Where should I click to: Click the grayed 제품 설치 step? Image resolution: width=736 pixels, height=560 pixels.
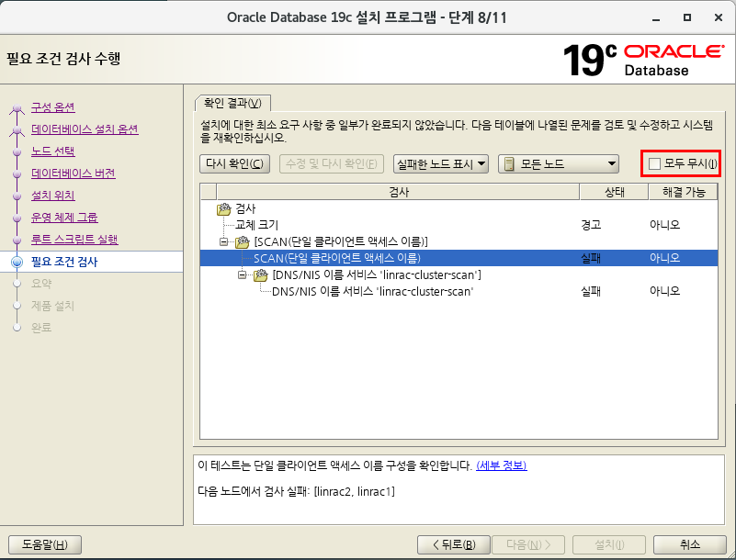[x=52, y=306]
